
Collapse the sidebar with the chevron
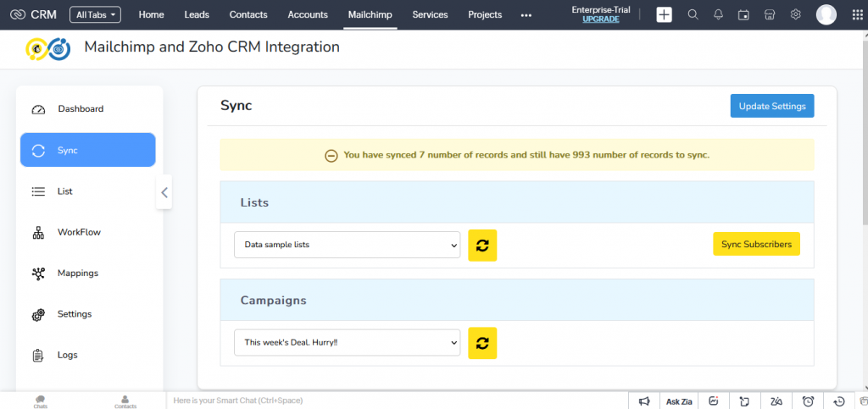(x=164, y=191)
